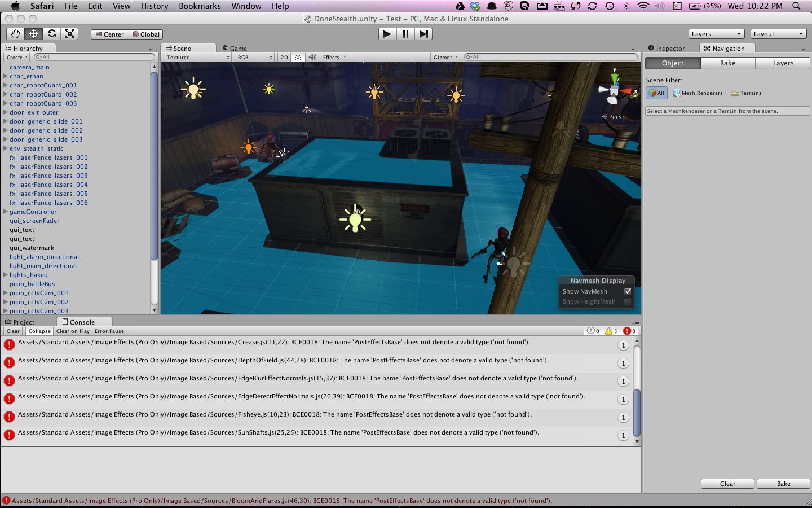The width and height of the screenshot is (812, 508).
Task: Toggle Show HeightMesh checkbox
Action: (627, 301)
